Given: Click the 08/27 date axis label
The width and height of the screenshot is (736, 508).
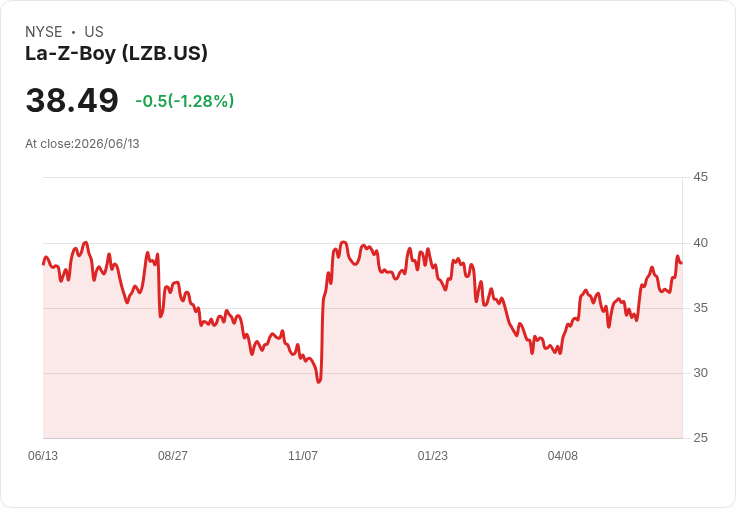Looking at the screenshot, I should click(173, 455).
